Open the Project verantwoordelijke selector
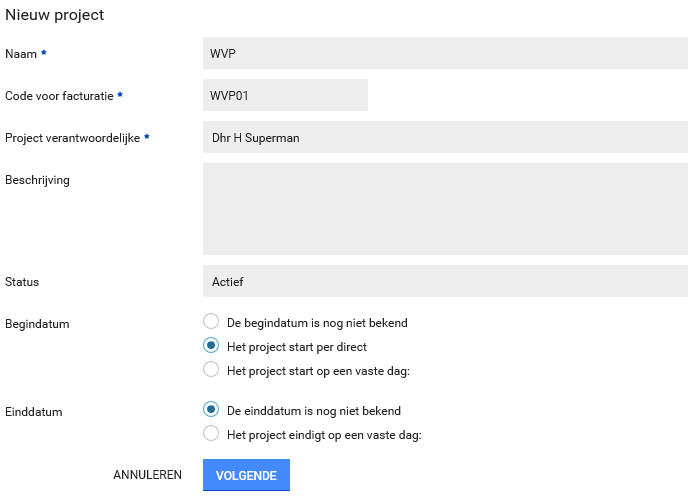 click(x=445, y=137)
